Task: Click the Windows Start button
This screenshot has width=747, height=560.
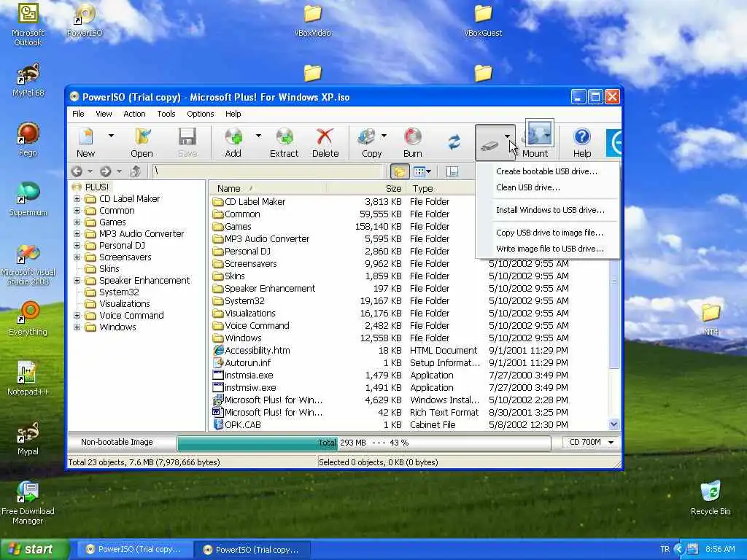Action: [34, 550]
